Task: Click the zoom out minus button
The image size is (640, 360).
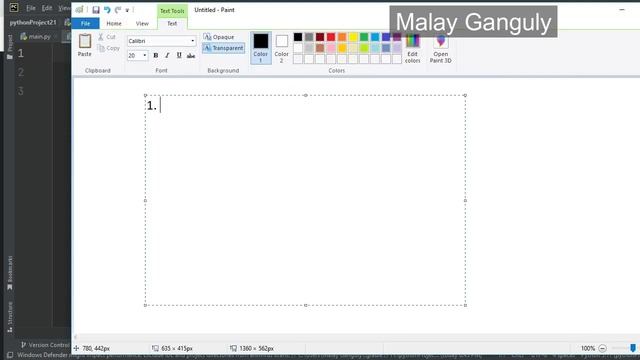Action: coord(602,349)
